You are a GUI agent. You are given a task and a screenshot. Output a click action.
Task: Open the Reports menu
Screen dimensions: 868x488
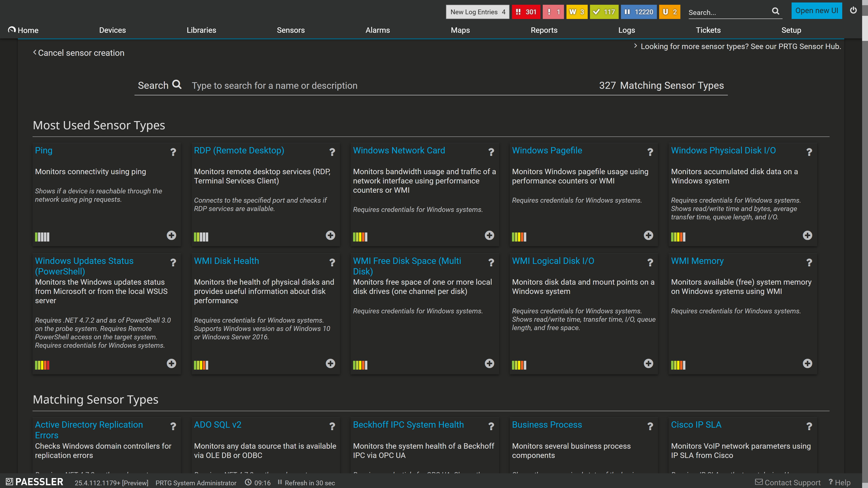[544, 30]
